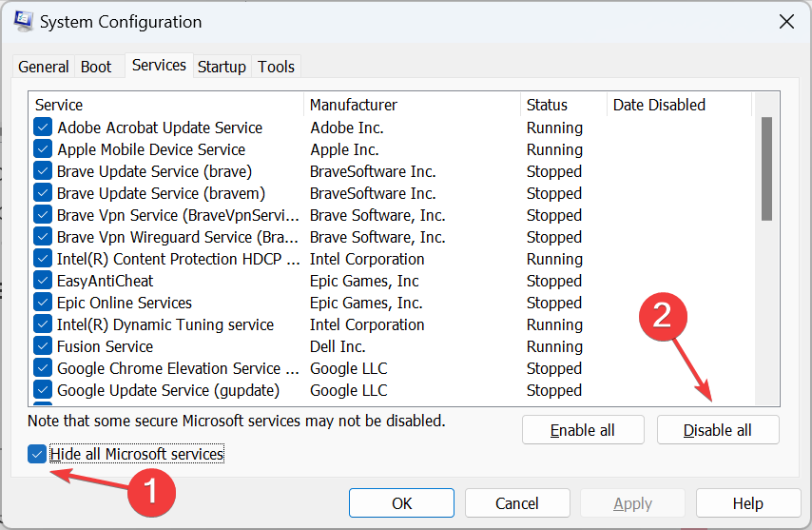Toggle the EasyAntiCheat service checkbox
The width and height of the screenshot is (812, 530).
pyautogui.click(x=43, y=281)
